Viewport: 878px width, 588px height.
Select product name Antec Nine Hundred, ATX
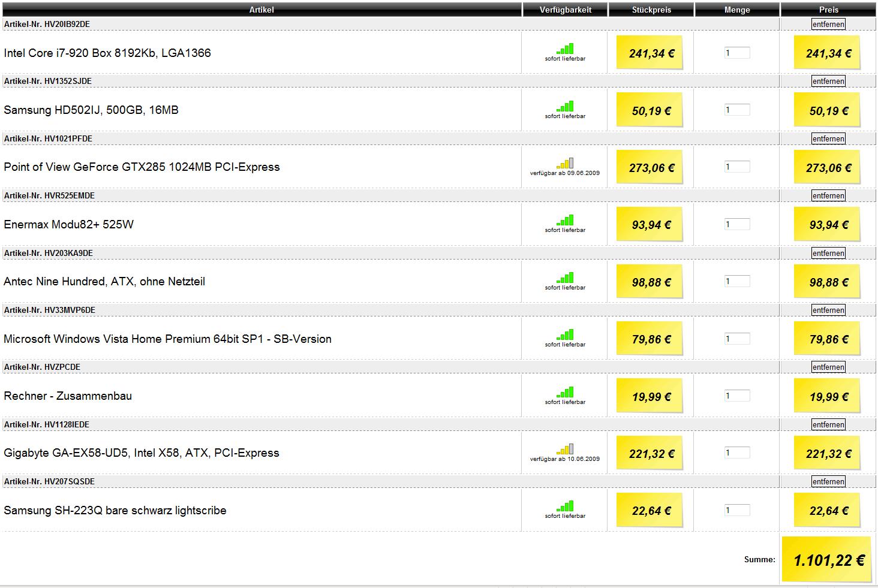104,281
